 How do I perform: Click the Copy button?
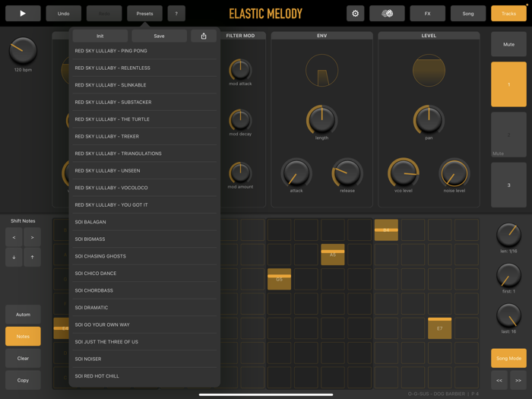pyautogui.click(x=23, y=380)
